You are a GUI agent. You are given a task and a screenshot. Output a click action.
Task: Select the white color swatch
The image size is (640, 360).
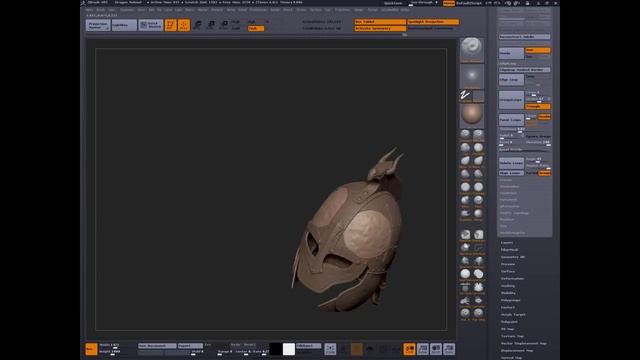click(x=289, y=349)
